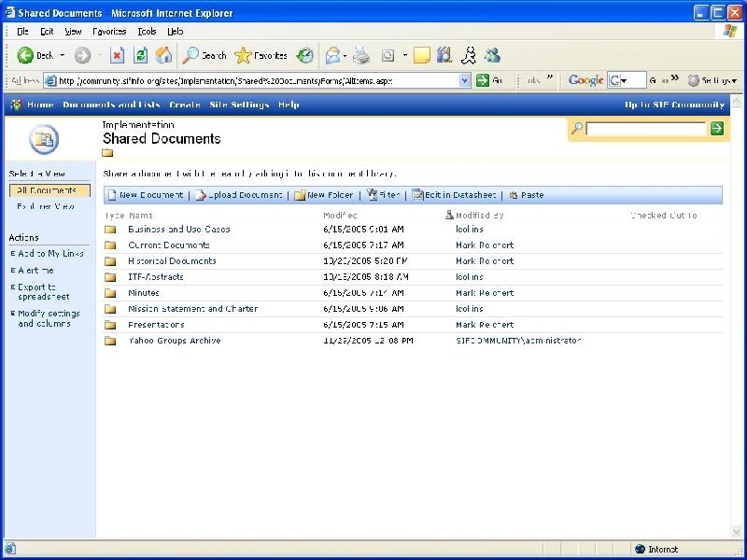Click New Document in the library toolbar
This screenshot has width=747, height=560.
tap(146, 195)
